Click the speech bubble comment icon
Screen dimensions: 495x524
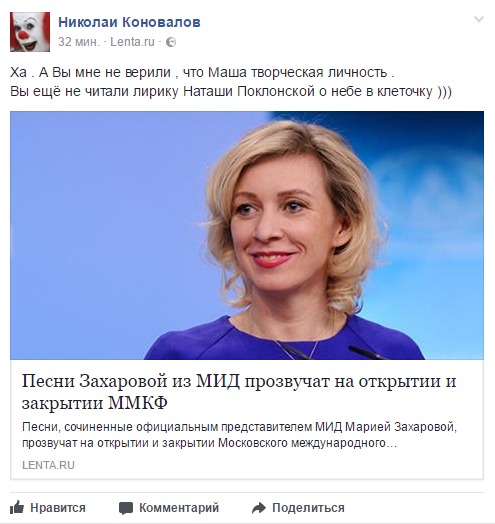pos(126,508)
